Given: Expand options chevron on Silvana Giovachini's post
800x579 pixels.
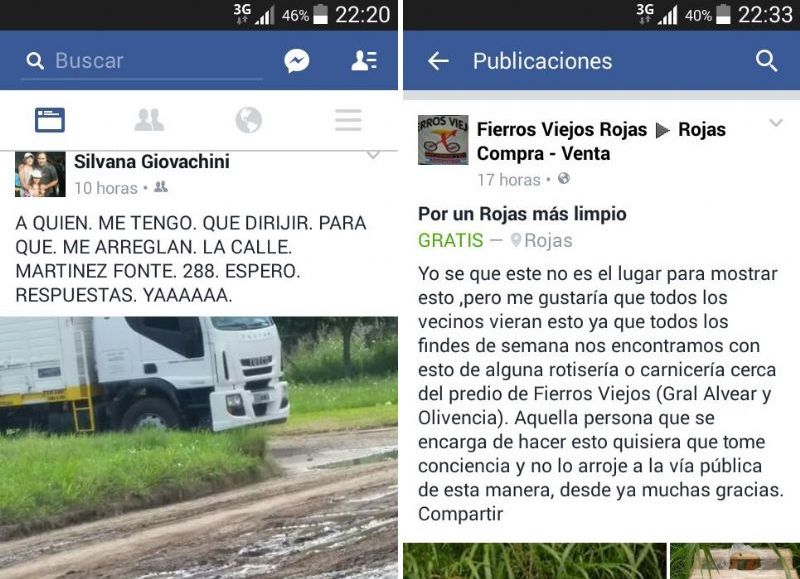Looking at the screenshot, I should 373,155.
